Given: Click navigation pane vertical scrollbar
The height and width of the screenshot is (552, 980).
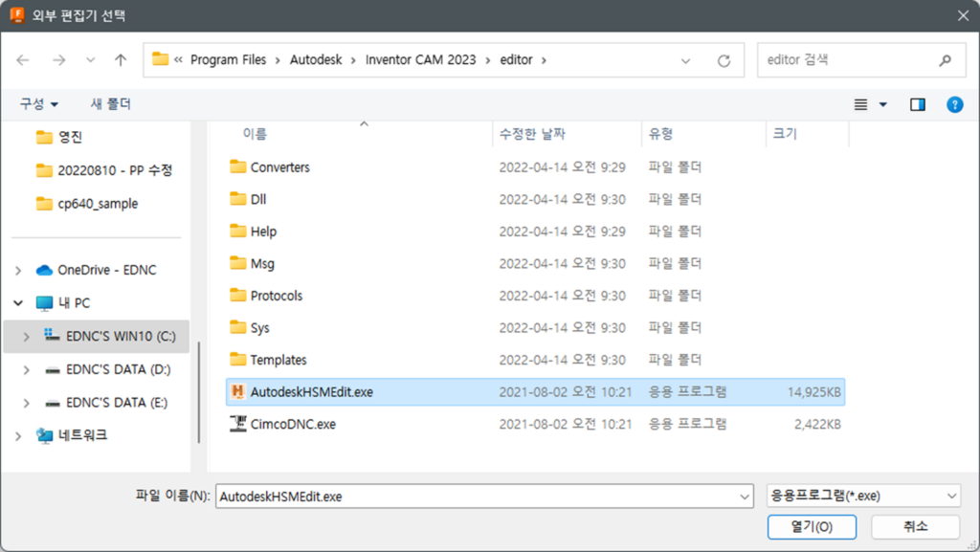Looking at the screenshot, I should click(199, 392).
